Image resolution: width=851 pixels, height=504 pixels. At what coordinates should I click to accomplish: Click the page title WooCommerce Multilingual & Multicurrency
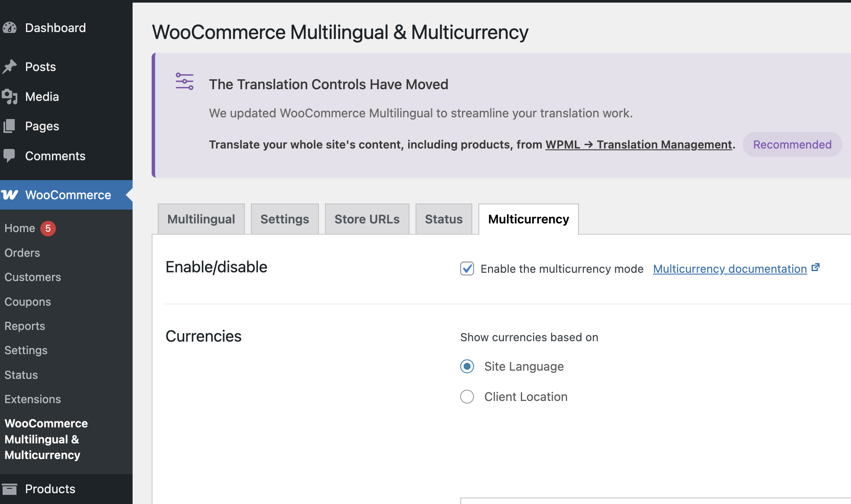click(340, 32)
